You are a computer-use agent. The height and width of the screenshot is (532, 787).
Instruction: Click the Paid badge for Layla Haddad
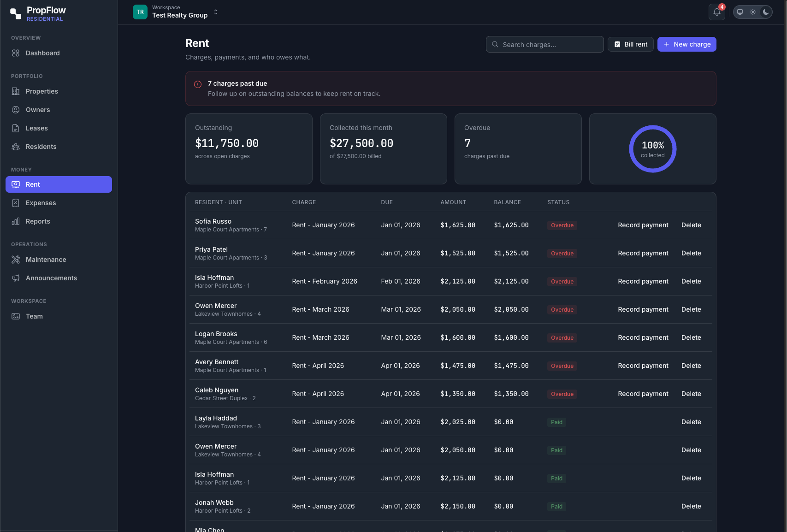[556, 422]
